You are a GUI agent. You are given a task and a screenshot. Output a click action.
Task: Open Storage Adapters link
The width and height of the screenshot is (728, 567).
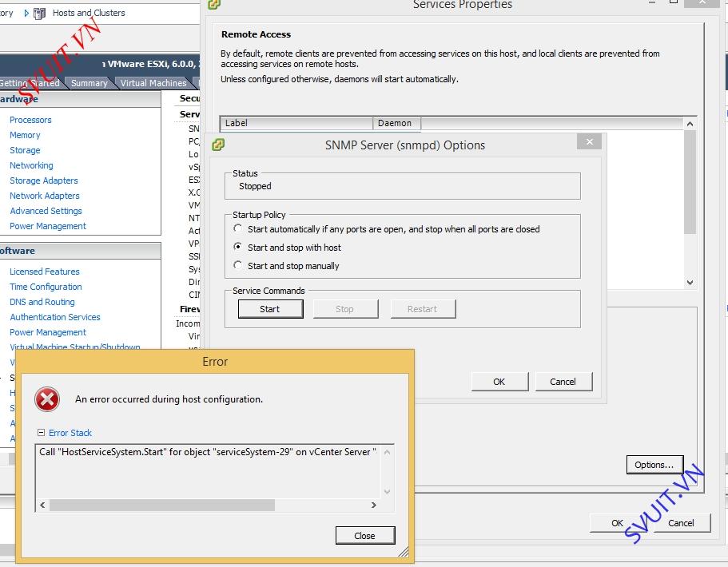tap(44, 180)
